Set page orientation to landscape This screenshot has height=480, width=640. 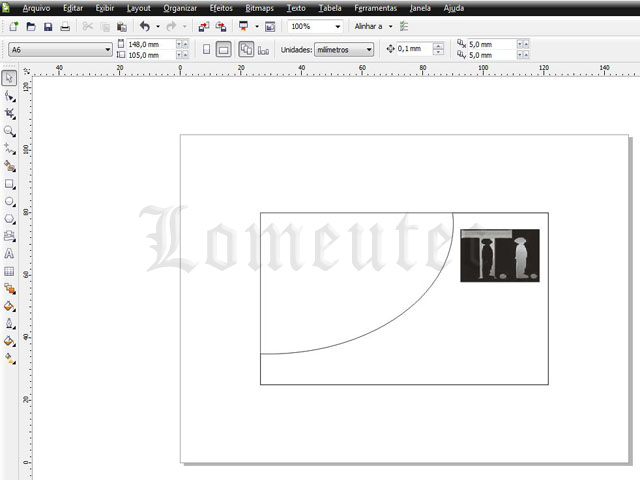[x=223, y=49]
